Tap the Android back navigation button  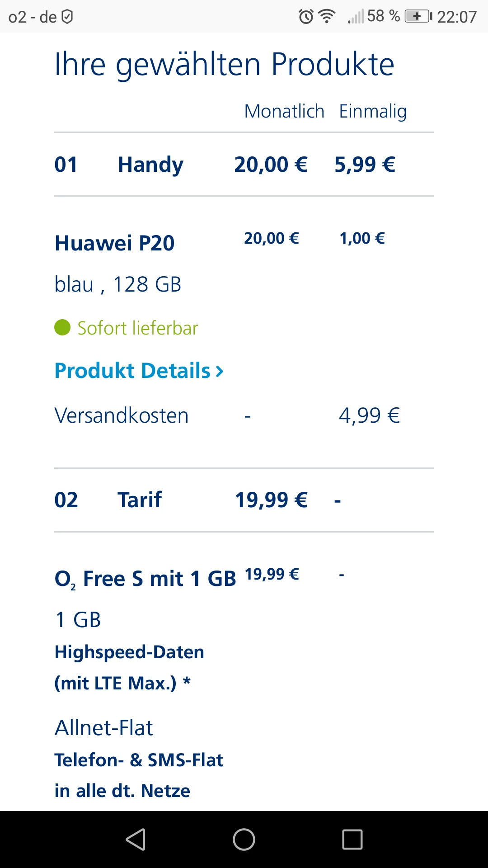click(136, 840)
